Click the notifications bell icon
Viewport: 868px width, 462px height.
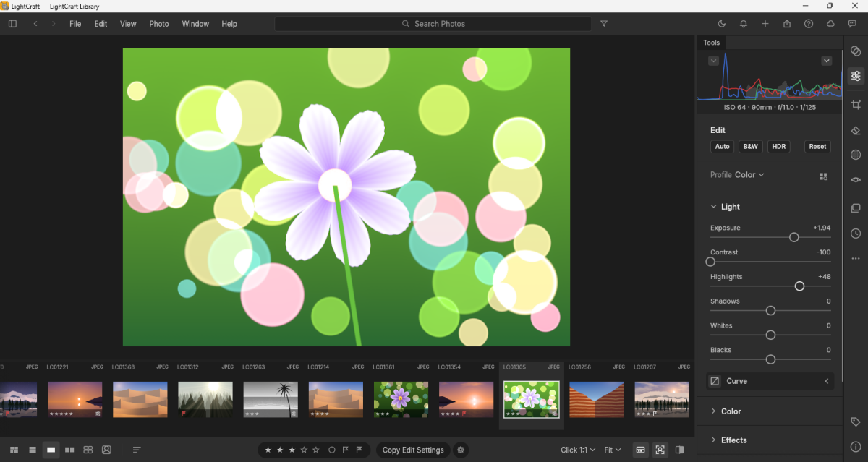click(x=744, y=24)
